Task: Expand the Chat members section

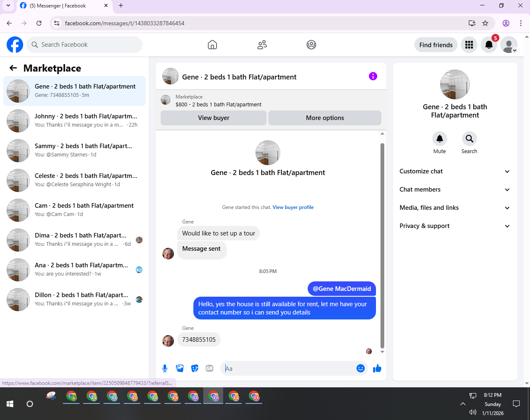Action: pos(455,190)
